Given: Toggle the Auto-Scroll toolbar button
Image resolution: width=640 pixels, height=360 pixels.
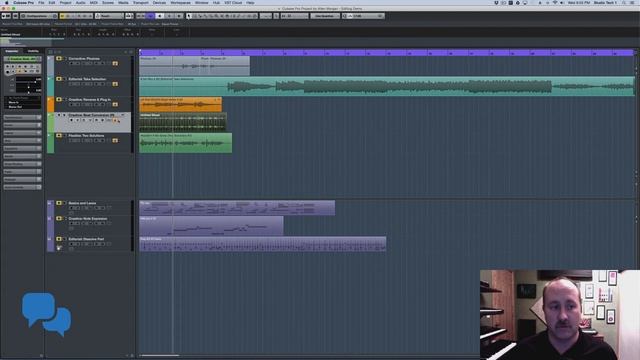Looking at the screenshot, I should pyautogui.click(x=129, y=16).
